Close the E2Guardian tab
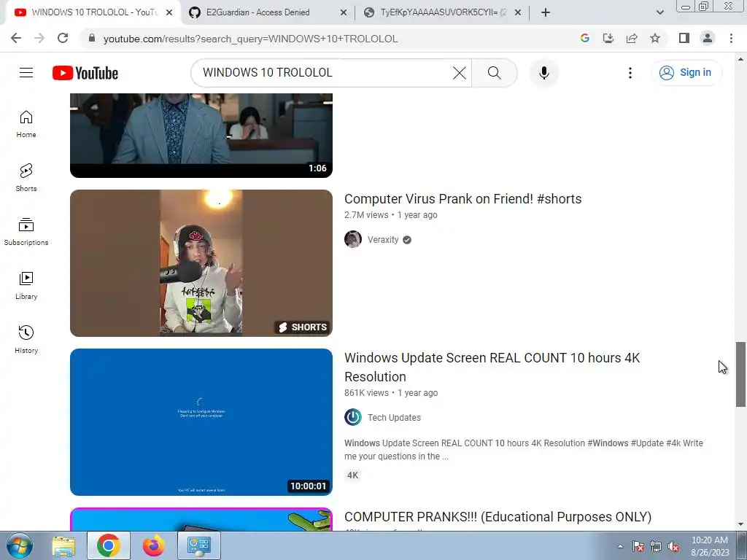Screen dimensions: 747x560 coord(344,13)
